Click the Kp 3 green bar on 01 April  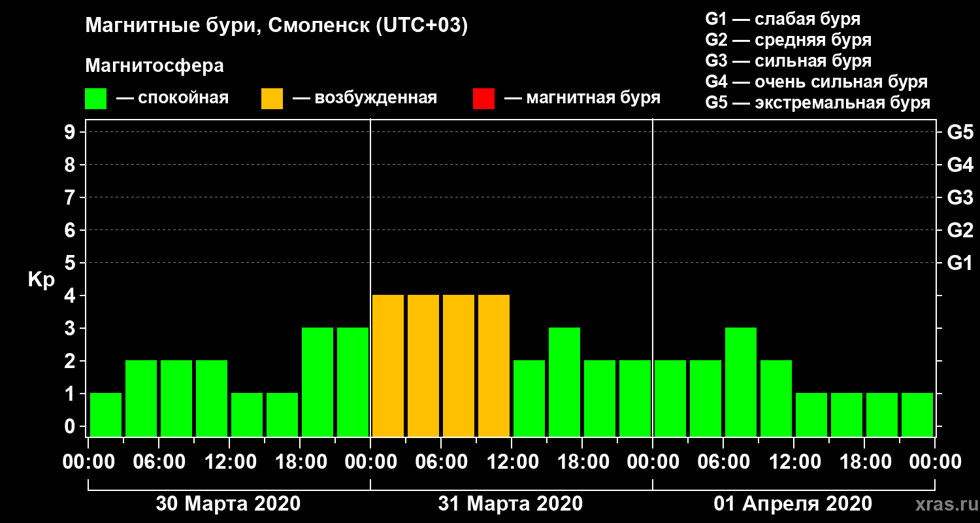(x=741, y=382)
